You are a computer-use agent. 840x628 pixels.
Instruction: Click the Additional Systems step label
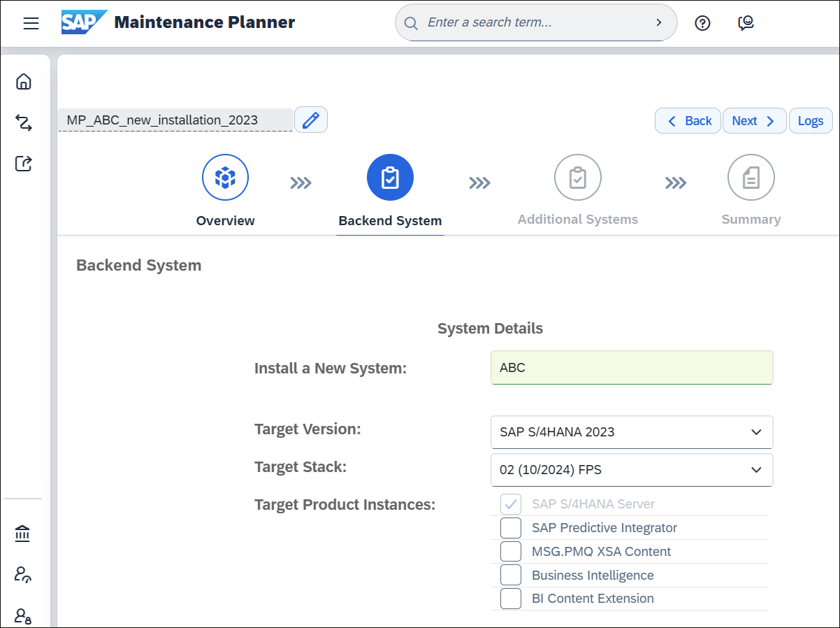coord(578,220)
